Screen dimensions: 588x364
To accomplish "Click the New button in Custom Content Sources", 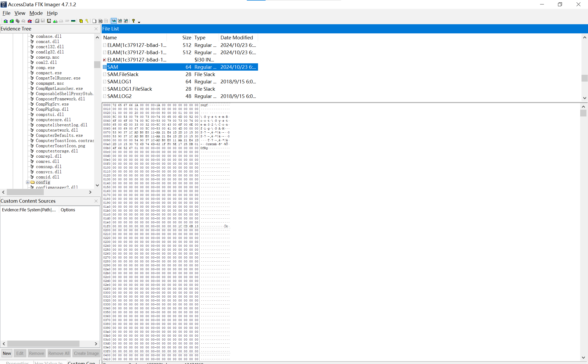I will 7,353.
